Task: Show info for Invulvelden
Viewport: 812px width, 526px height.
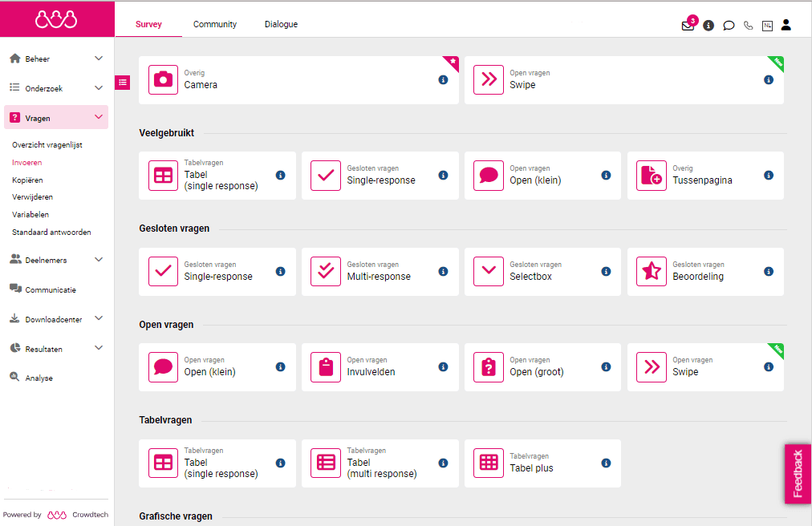Action: [443, 367]
